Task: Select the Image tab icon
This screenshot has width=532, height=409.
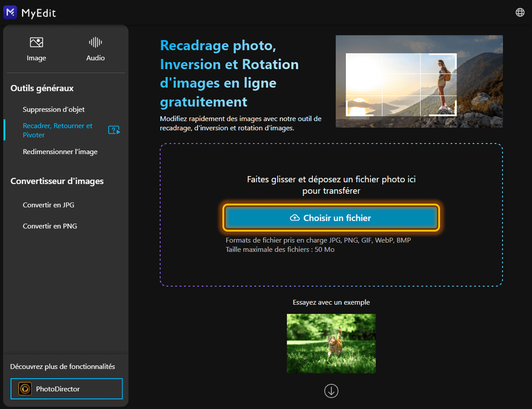Action: [36, 43]
